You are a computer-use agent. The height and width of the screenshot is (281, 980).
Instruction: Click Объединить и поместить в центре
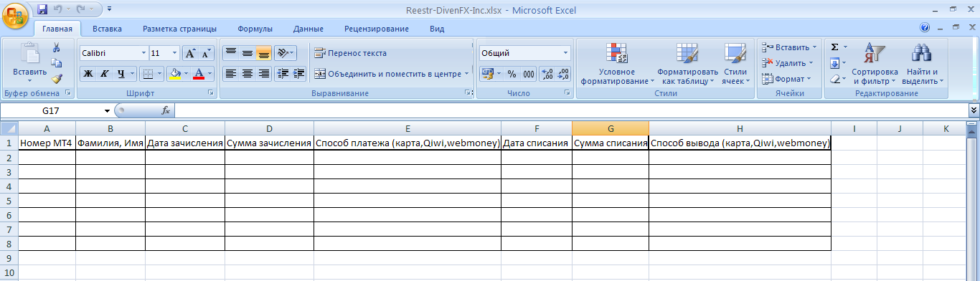[x=387, y=73]
